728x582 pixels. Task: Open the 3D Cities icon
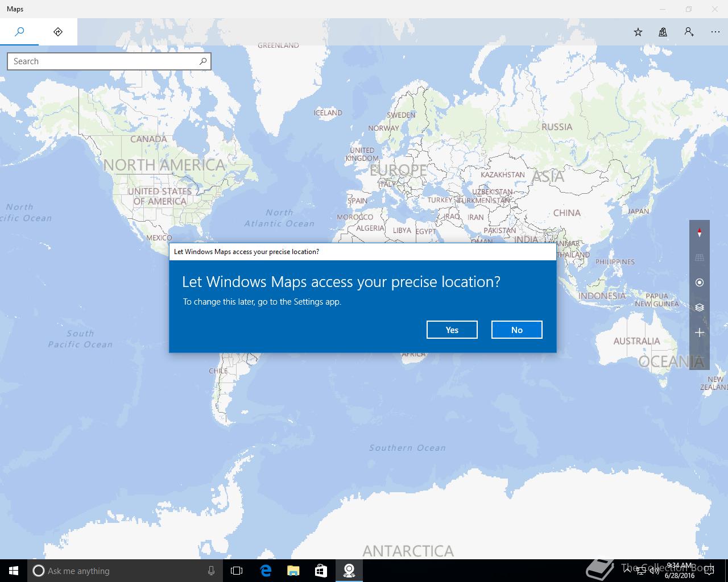663,32
